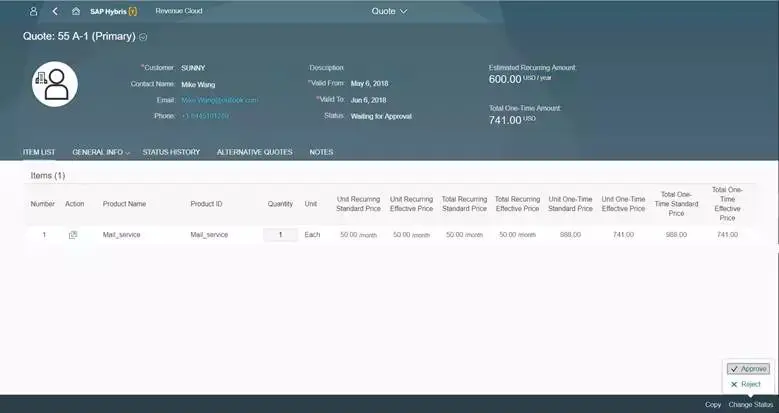
Task: Click the Waiting for Approval status text
Action: [x=381, y=116]
